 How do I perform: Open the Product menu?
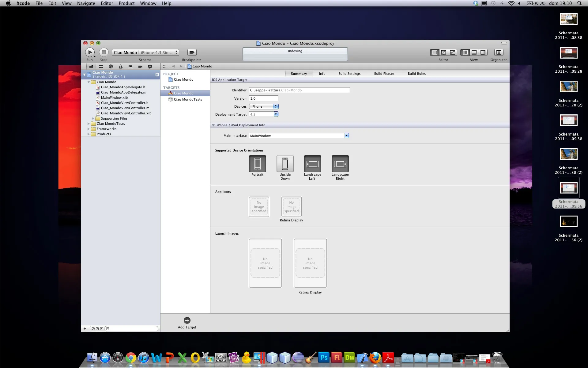pyautogui.click(x=126, y=3)
